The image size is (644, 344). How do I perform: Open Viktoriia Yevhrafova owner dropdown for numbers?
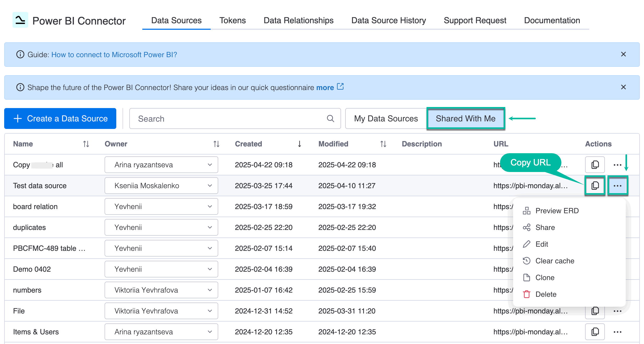click(210, 290)
